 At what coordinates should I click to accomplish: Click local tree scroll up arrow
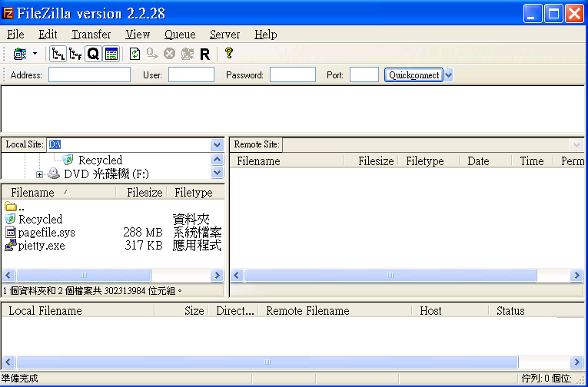pyautogui.click(x=217, y=160)
